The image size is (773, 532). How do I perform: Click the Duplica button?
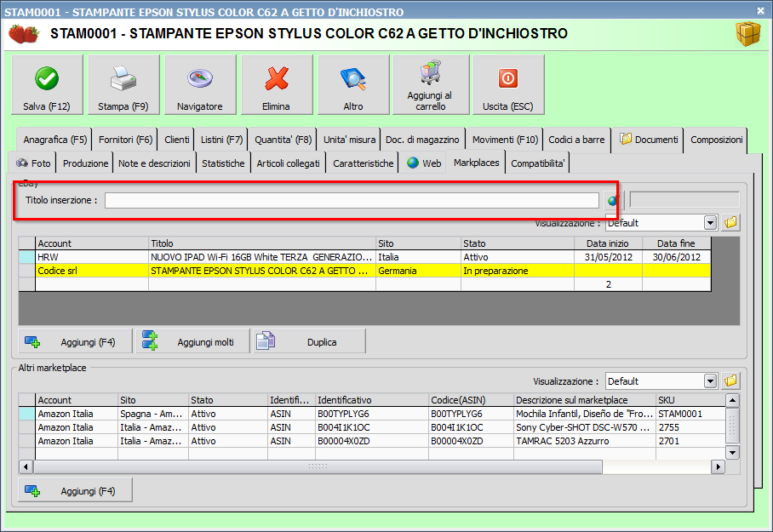(x=310, y=341)
